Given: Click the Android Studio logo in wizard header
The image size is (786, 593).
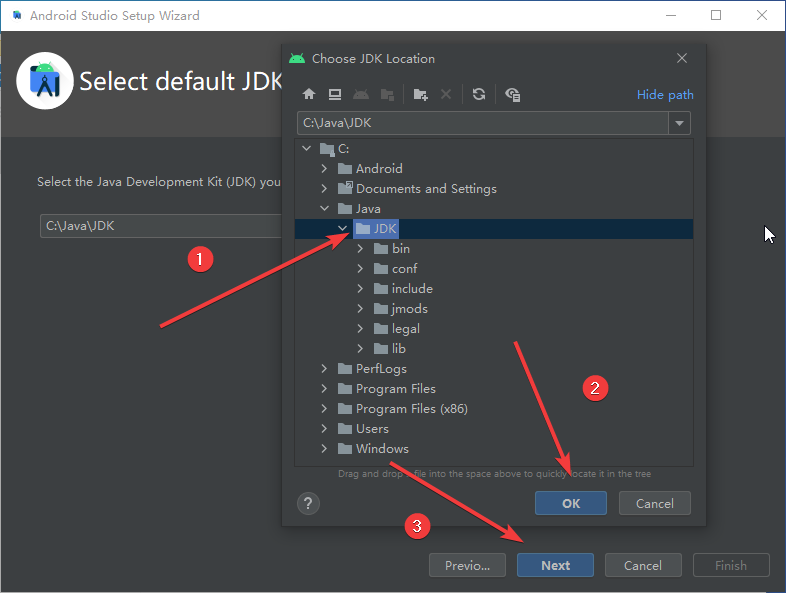Looking at the screenshot, I should tap(45, 81).
